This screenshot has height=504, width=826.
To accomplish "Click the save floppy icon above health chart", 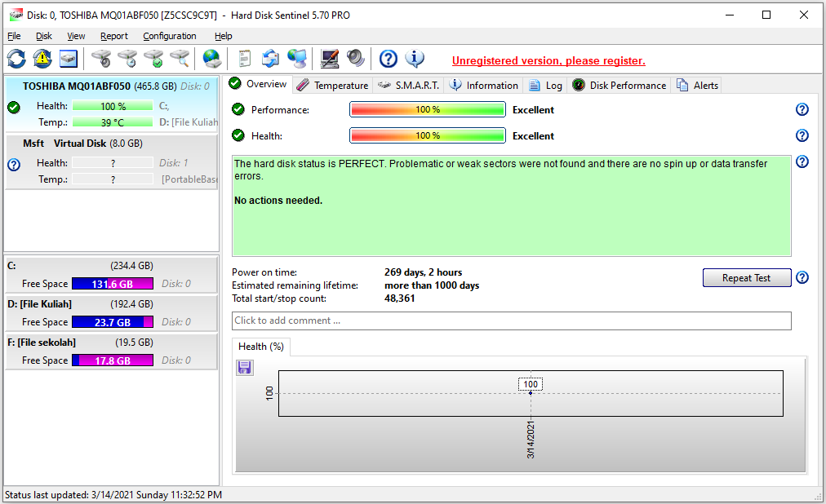I will click(244, 367).
